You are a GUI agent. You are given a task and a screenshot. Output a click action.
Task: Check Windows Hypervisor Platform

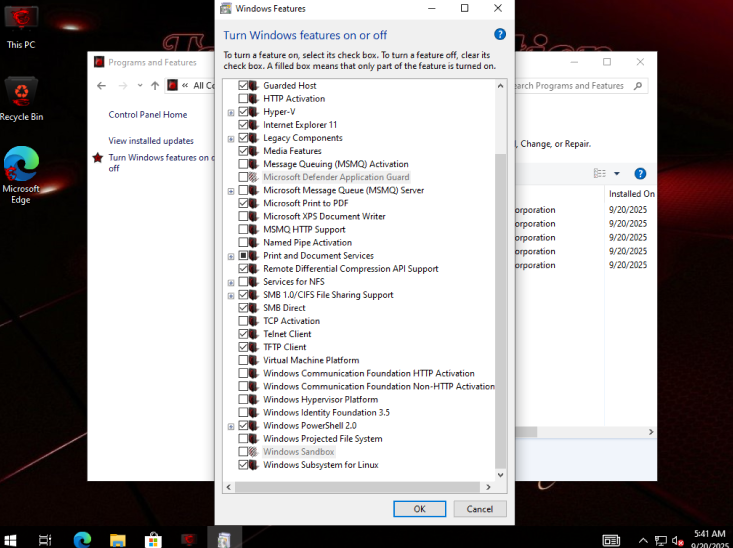pyautogui.click(x=243, y=399)
